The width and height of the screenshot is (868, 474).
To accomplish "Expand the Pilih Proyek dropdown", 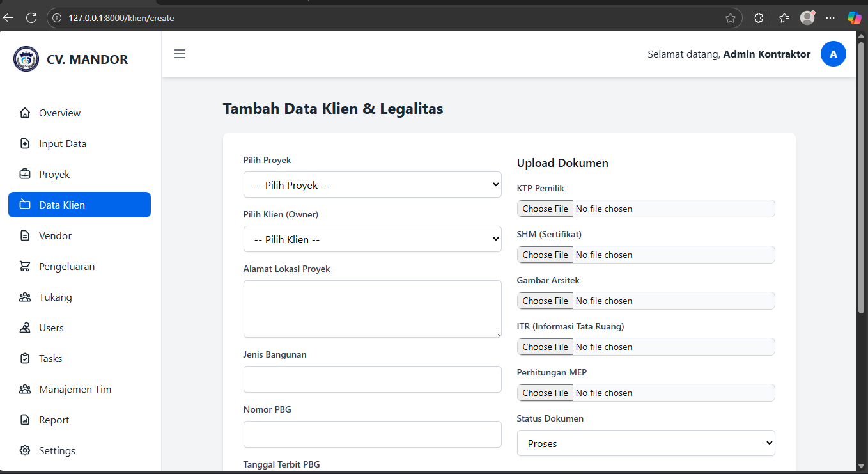I will click(x=372, y=185).
